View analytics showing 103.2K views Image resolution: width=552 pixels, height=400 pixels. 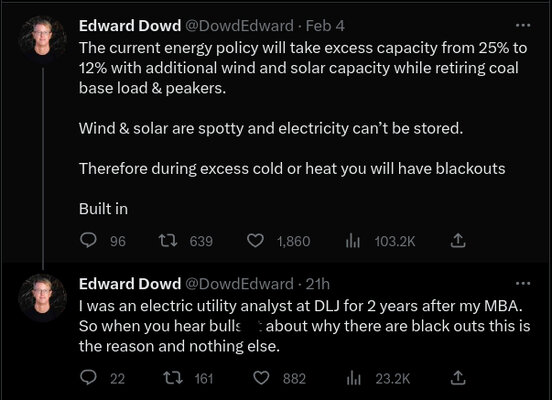(x=352, y=241)
